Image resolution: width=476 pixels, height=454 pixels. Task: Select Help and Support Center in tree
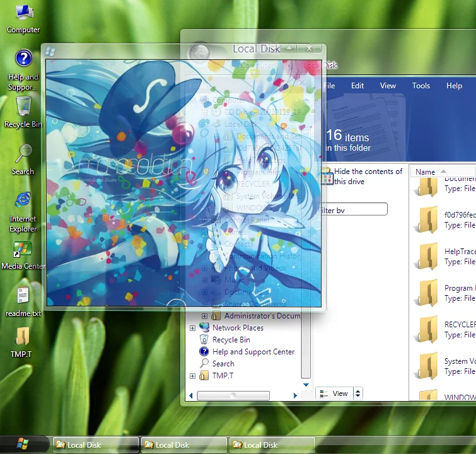253,352
